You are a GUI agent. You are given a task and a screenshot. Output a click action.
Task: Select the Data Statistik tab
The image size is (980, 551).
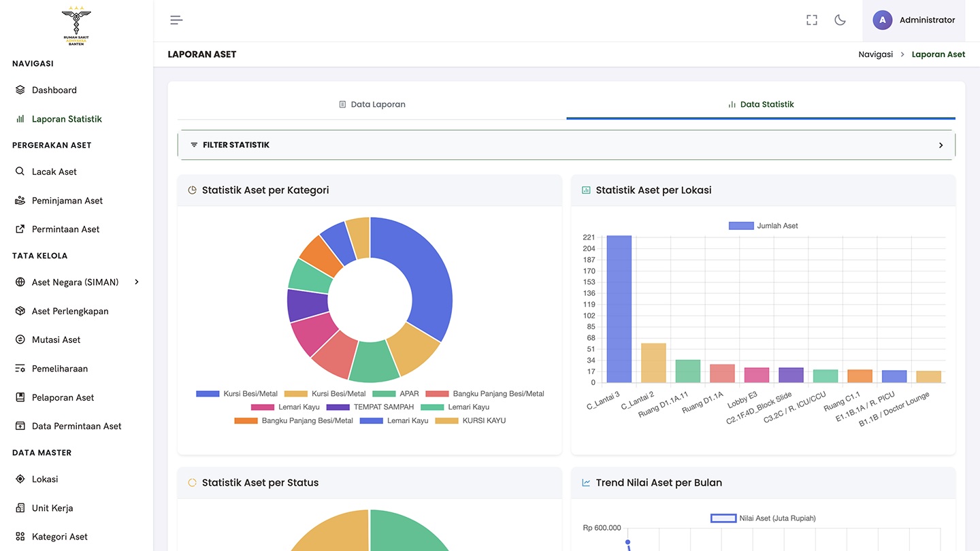pos(761,105)
